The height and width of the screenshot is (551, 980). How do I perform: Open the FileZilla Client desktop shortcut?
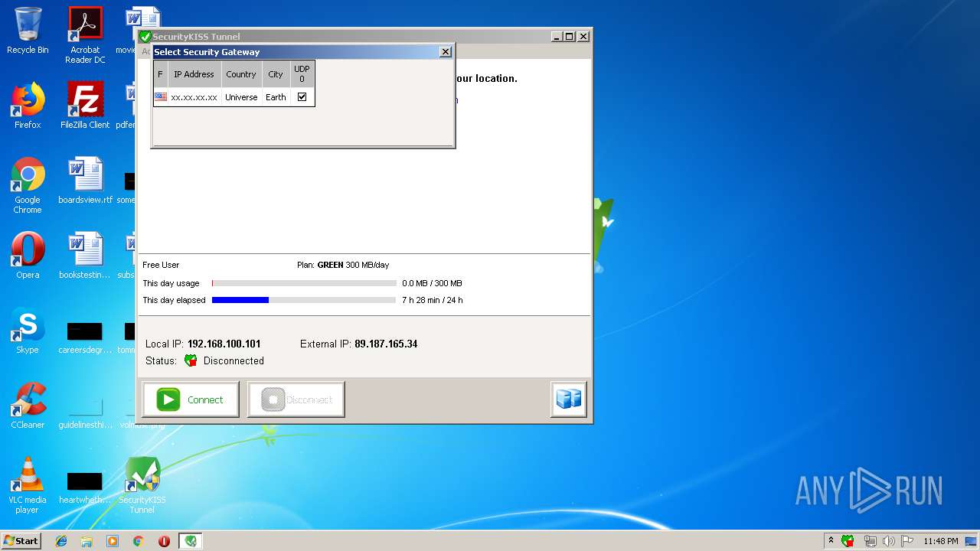[85, 106]
